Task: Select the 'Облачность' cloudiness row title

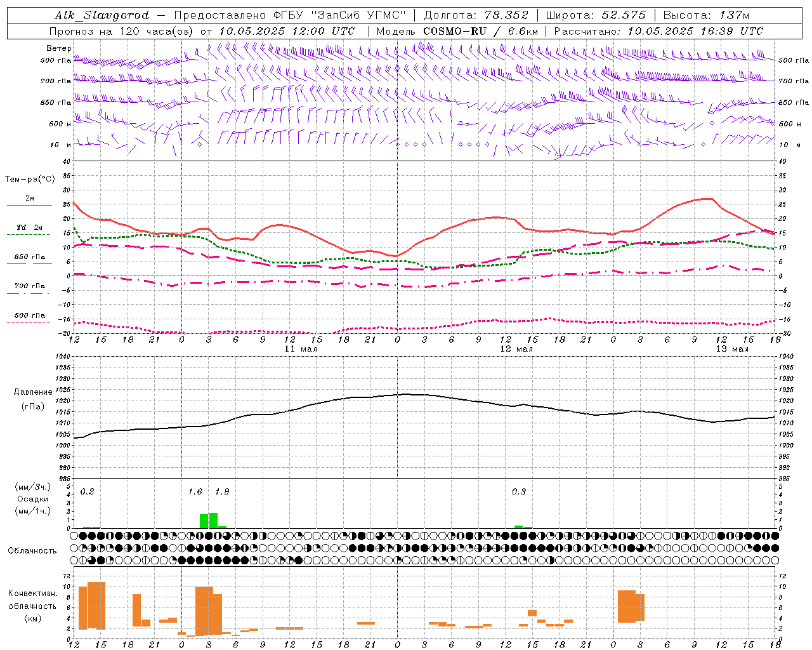Action: pos(32,551)
